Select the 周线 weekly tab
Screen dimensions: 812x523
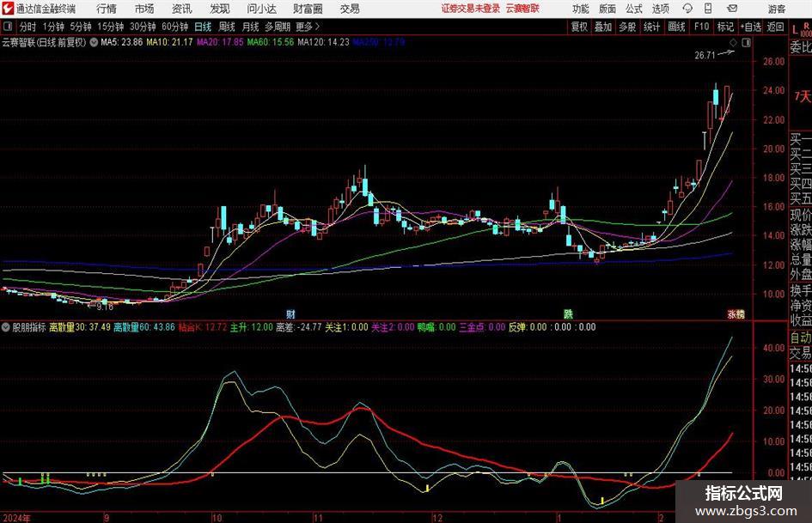click(226, 27)
